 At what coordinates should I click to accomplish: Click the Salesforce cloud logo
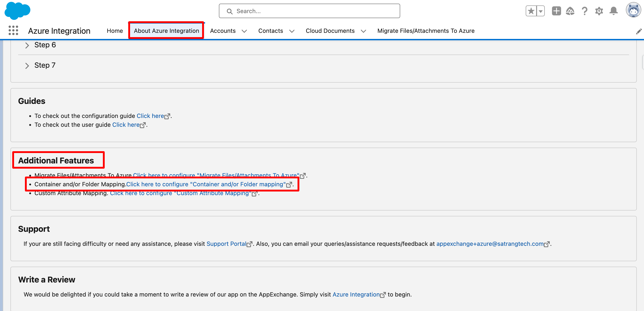17,11
